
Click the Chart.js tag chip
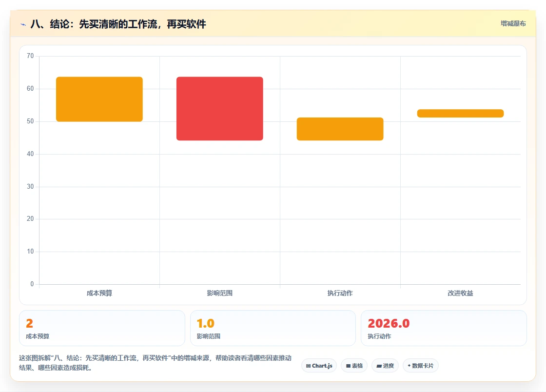click(319, 366)
